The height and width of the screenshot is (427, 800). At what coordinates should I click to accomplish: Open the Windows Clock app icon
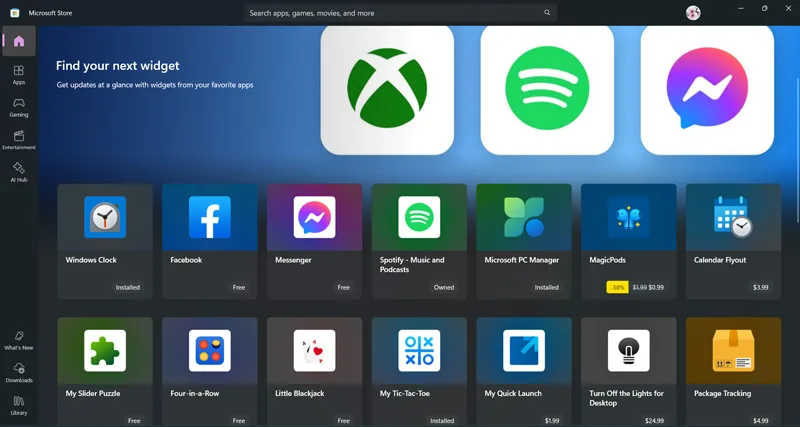coord(105,217)
